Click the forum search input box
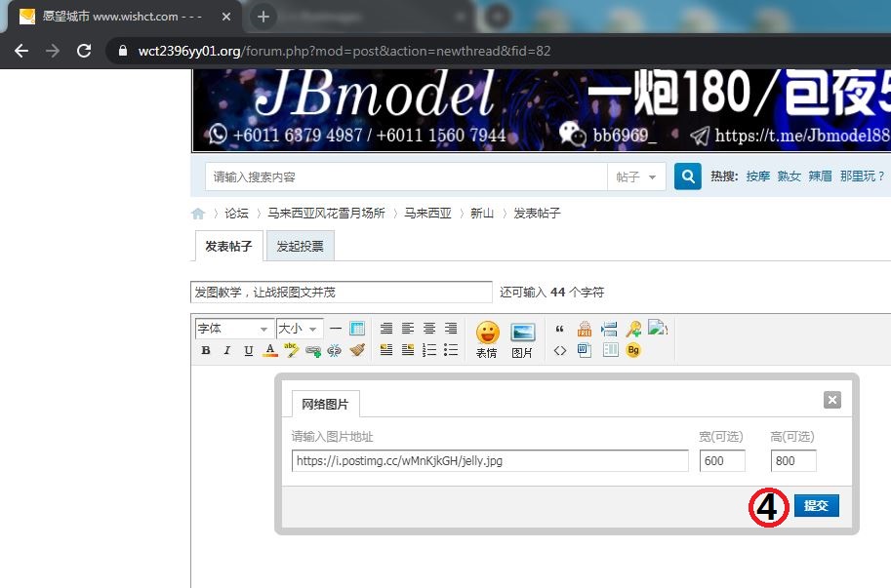Image resolution: width=891 pixels, height=588 pixels. pos(406,177)
